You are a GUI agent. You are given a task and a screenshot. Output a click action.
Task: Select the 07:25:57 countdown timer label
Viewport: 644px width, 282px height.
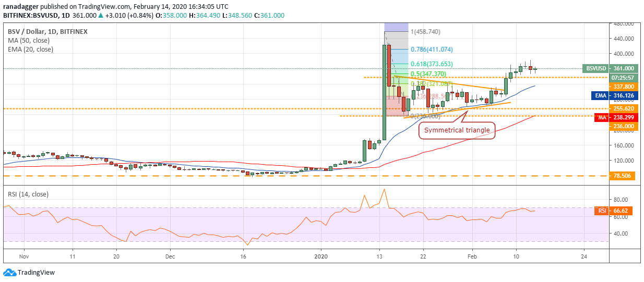pos(624,77)
